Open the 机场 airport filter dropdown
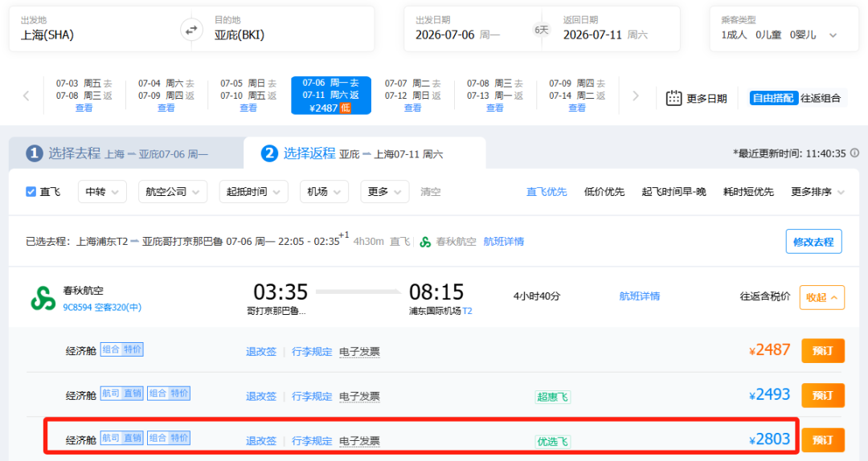This screenshot has width=868, height=461. 325,191
